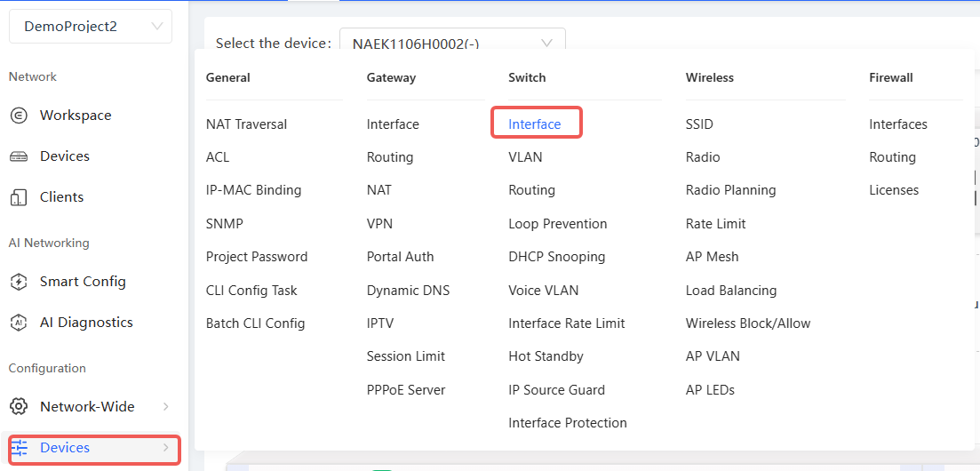Viewport: 980px width, 471px height.
Task: Go to Licenses under Firewall
Action: click(x=894, y=190)
